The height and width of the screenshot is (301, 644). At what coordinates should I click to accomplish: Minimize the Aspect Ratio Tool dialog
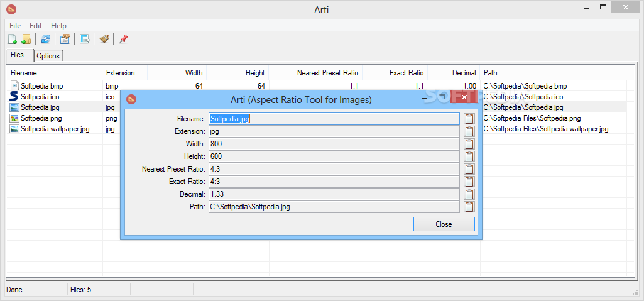pyautogui.click(x=425, y=99)
